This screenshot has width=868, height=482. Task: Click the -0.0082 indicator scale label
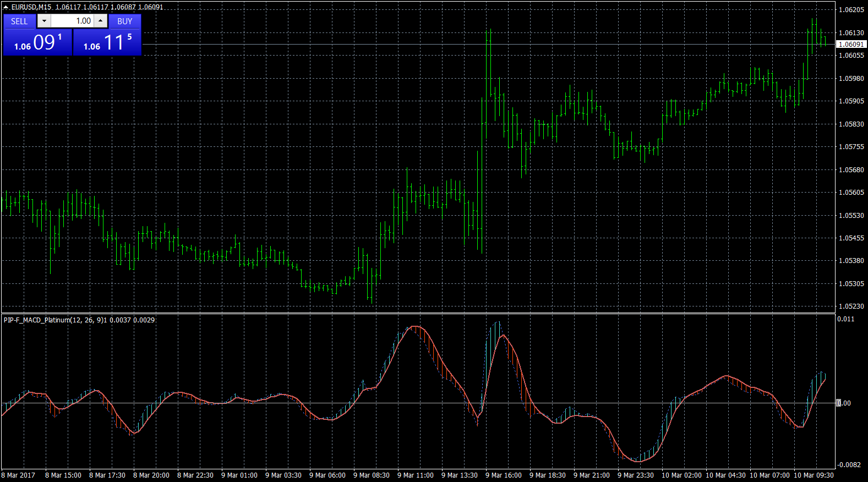pos(849,464)
